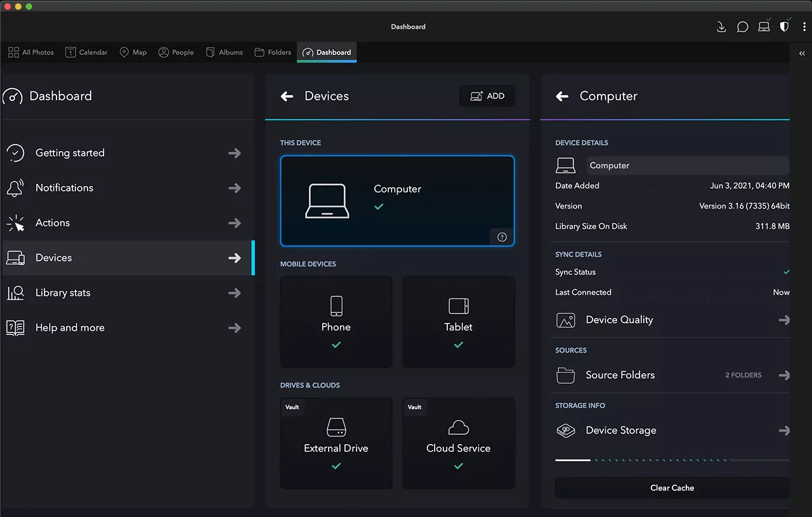
Task: Open the three-dot more options menu
Action: [x=804, y=27]
